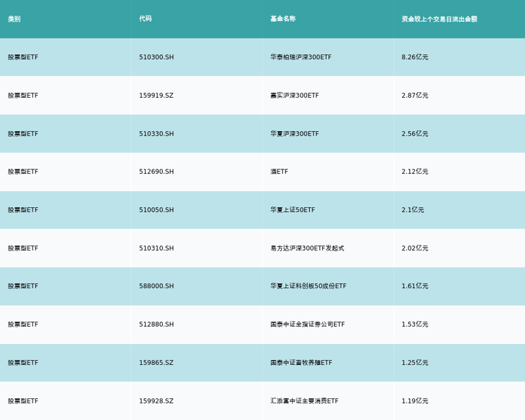Click 股票型ETF in the 159865.SZ row
Image resolution: width=525 pixels, height=420 pixels.
point(23,363)
